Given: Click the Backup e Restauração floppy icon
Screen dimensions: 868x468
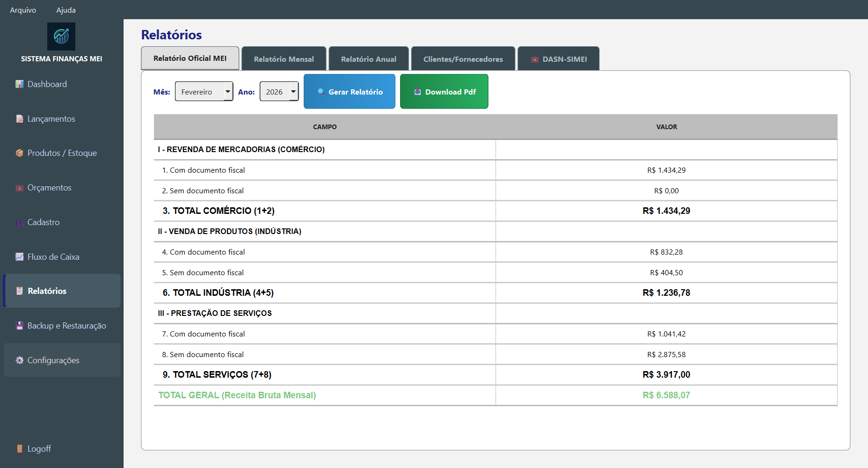Looking at the screenshot, I should coord(19,326).
